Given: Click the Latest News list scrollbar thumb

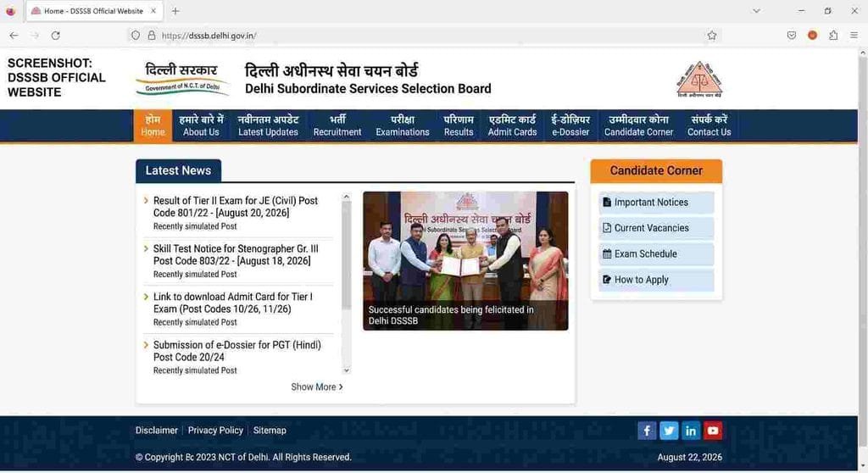Looking at the screenshot, I should [347, 255].
